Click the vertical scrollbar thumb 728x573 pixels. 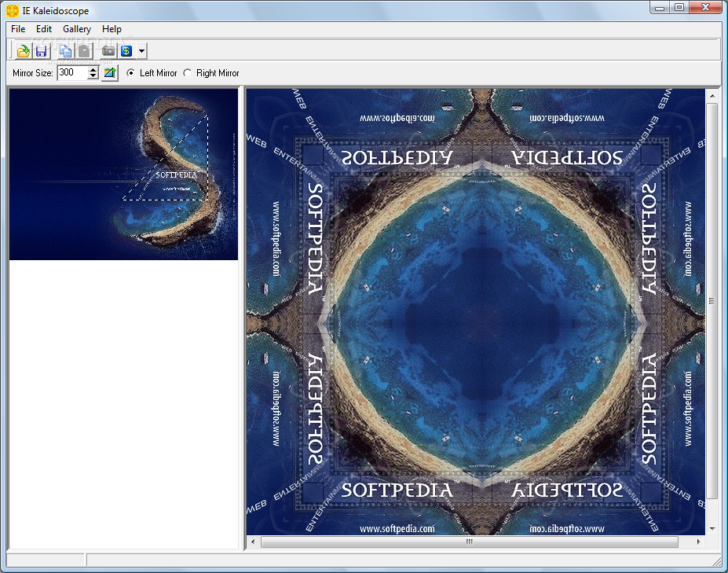click(712, 301)
